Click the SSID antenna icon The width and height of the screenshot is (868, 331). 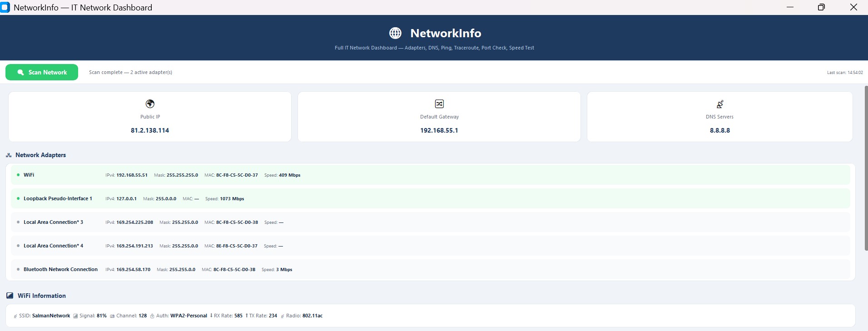(15, 316)
